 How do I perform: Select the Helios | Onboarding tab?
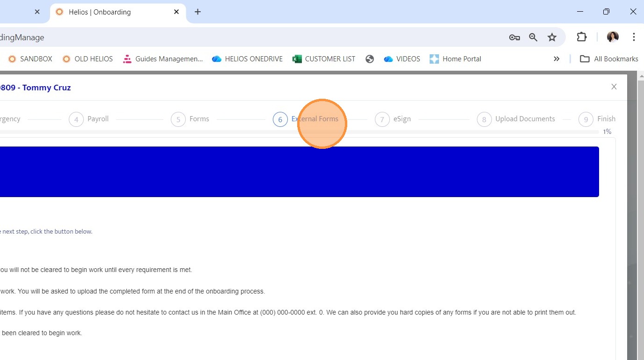pyautogui.click(x=117, y=12)
